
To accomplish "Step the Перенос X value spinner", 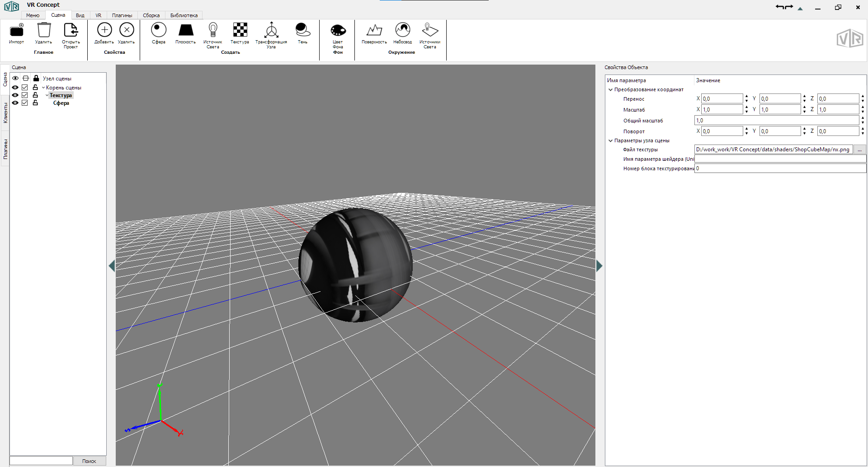I will point(746,98).
